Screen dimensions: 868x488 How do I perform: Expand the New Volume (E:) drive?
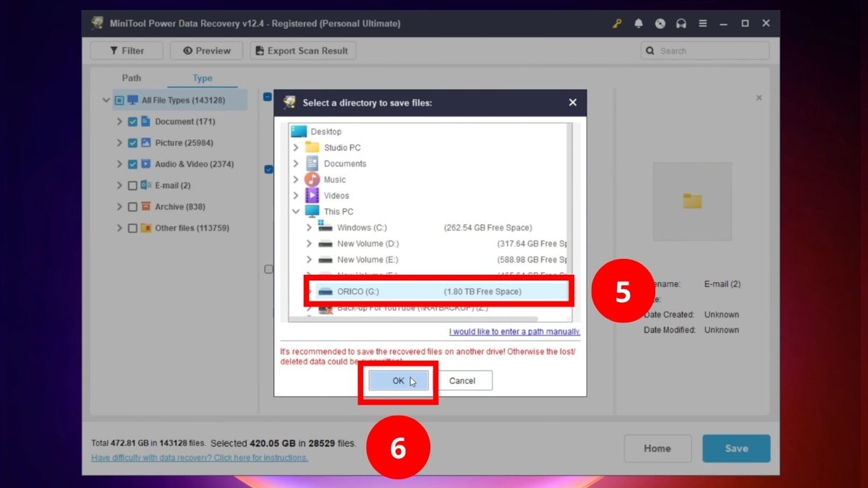coord(309,260)
